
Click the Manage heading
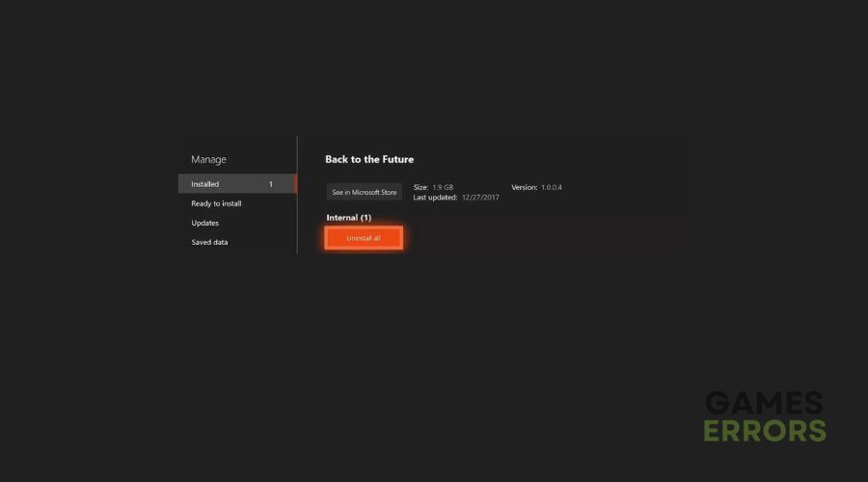(x=208, y=159)
